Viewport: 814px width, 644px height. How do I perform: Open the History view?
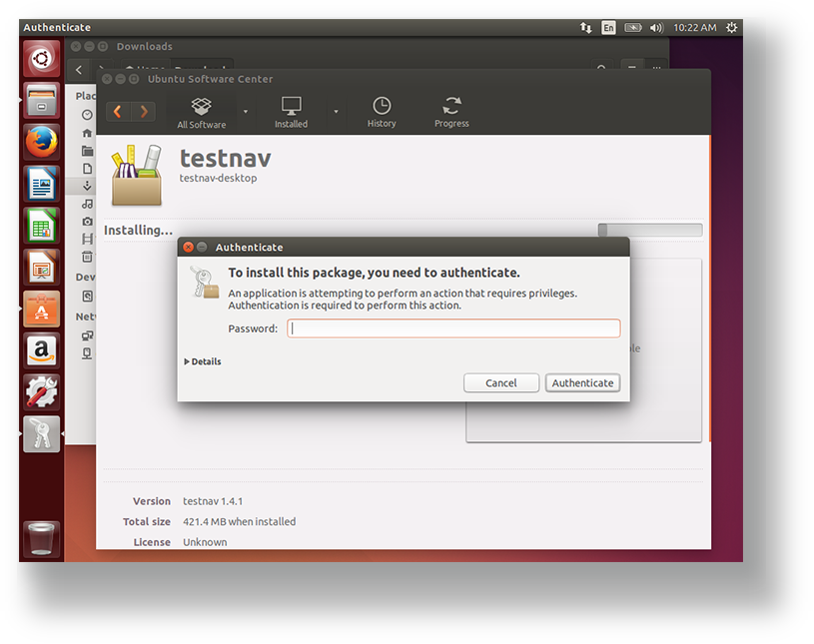382,113
